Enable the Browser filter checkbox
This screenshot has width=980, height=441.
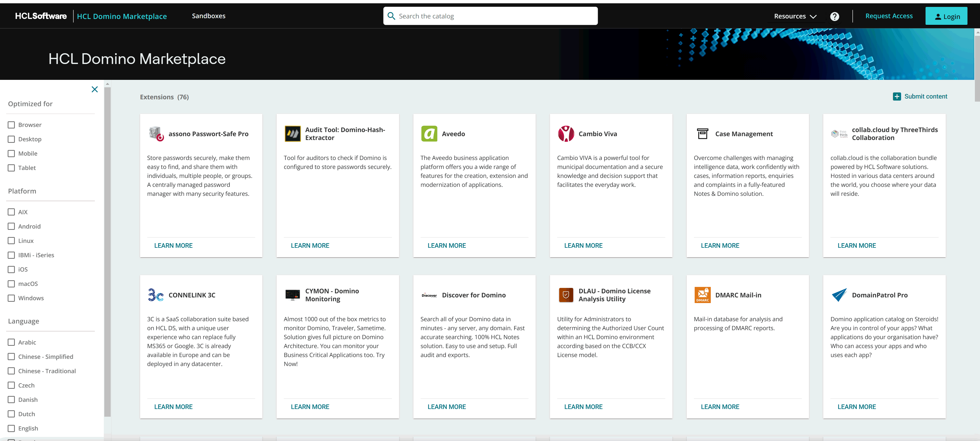(12, 125)
